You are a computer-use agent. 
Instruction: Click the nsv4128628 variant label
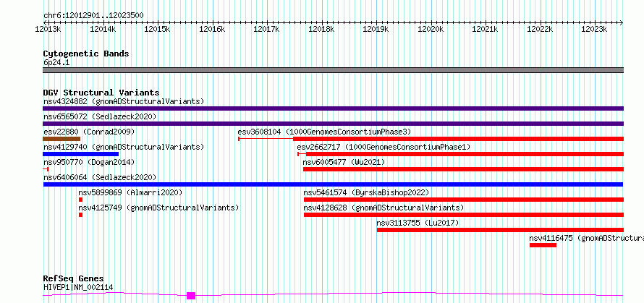click(x=384, y=208)
